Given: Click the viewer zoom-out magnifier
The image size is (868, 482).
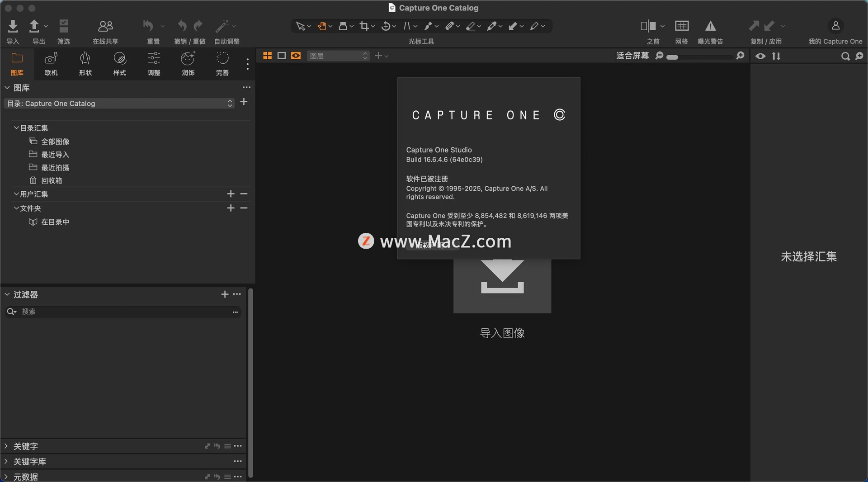Looking at the screenshot, I should click(659, 56).
